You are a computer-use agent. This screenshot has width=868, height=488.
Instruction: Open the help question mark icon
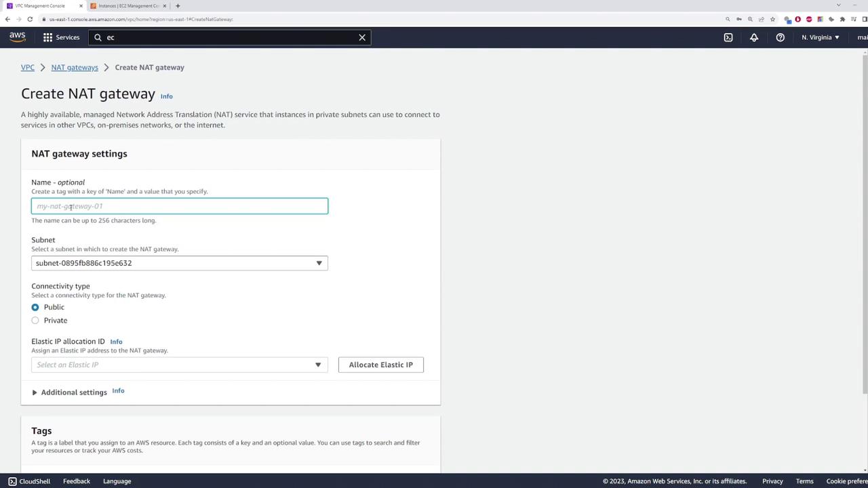click(781, 37)
